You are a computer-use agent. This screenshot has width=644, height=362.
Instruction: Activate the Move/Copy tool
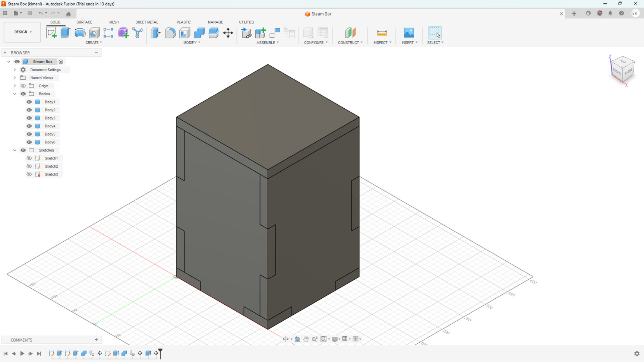(228, 33)
